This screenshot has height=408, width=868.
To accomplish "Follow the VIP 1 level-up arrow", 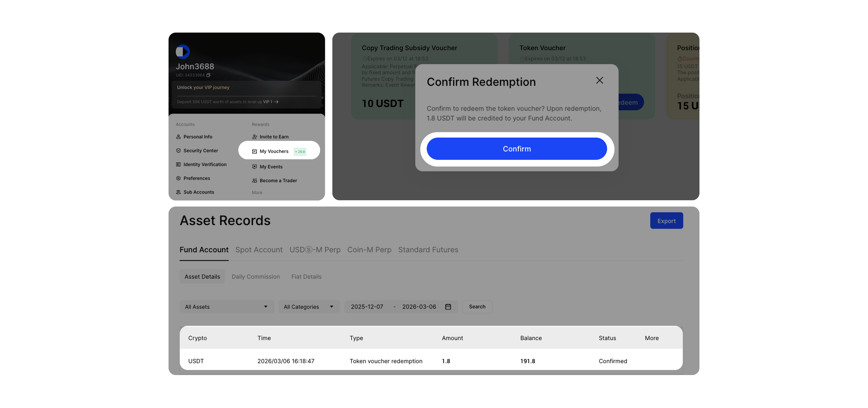I will click(x=276, y=102).
